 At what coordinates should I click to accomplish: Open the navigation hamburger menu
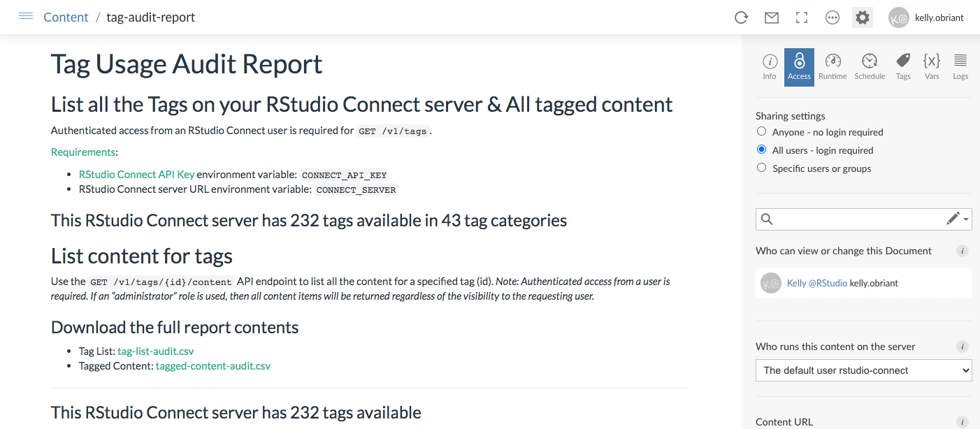(x=26, y=17)
